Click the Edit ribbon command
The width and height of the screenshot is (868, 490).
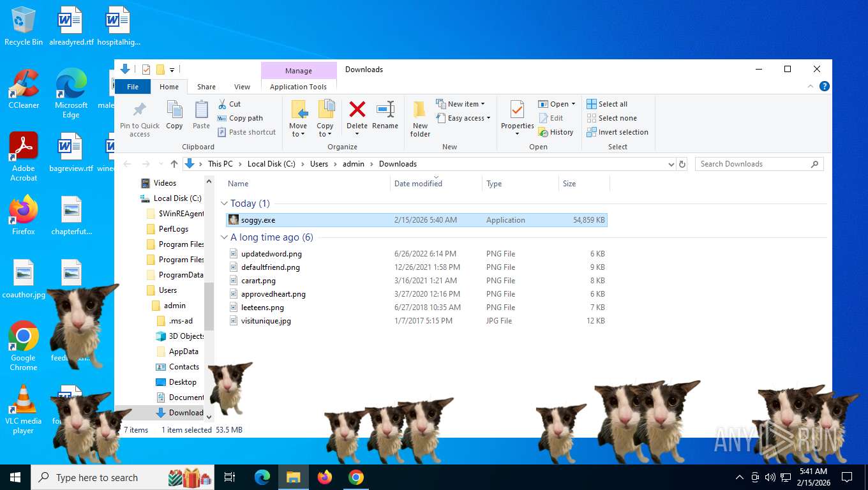551,118
